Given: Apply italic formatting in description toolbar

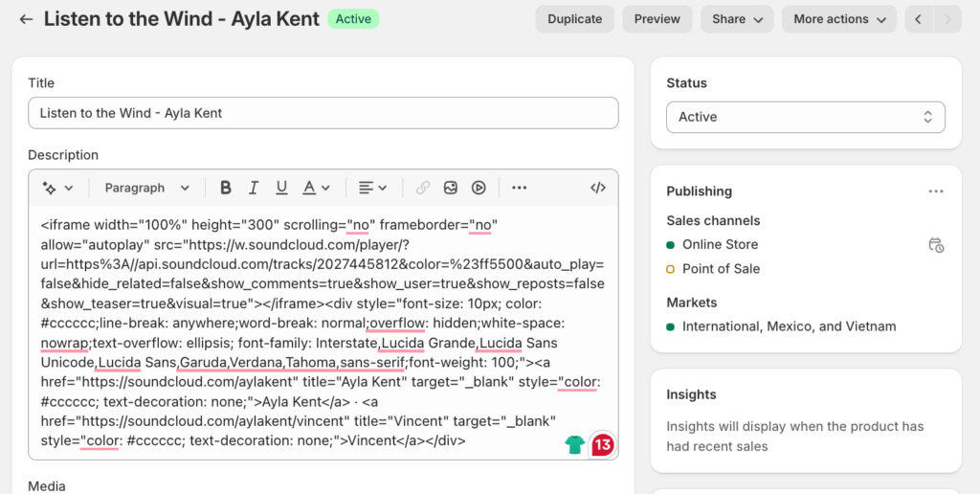Looking at the screenshot, I should 254,188.
